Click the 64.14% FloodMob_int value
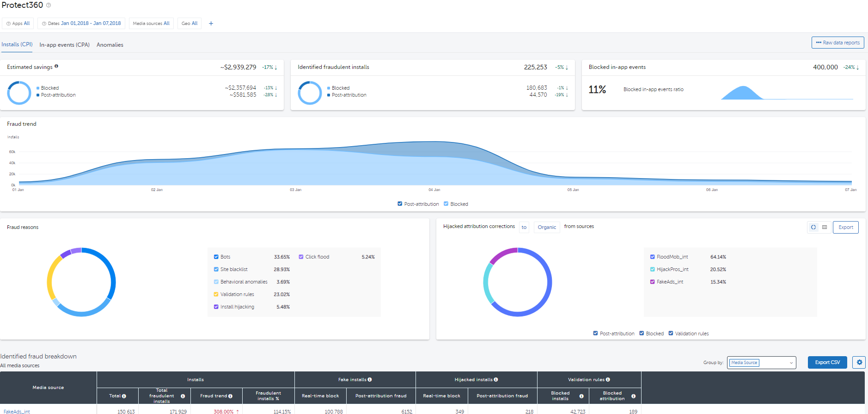 pos(718,257)
